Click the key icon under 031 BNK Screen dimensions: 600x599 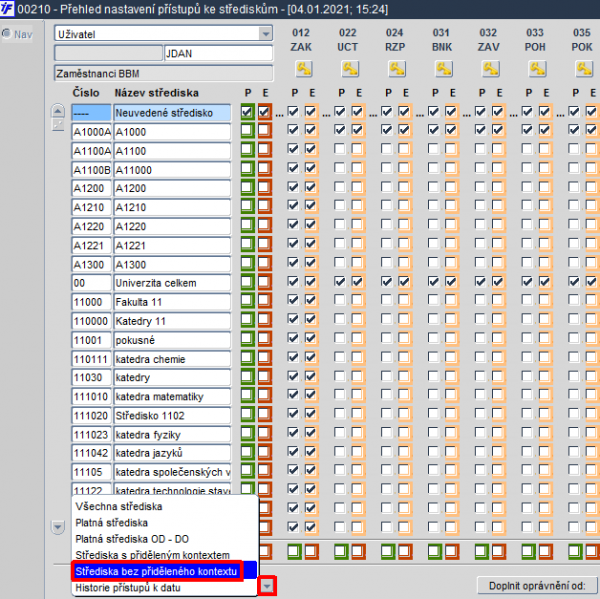pos(444,69)
